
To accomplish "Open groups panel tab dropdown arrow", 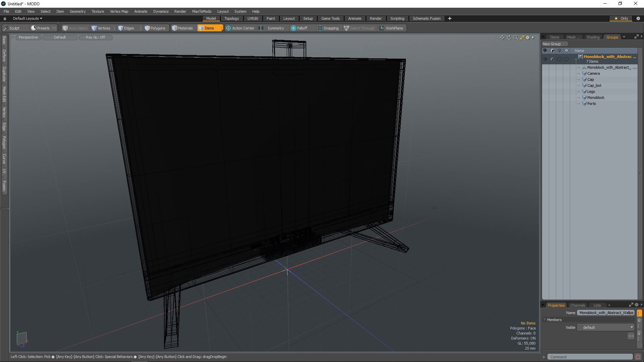I will [x=624, y=37].
